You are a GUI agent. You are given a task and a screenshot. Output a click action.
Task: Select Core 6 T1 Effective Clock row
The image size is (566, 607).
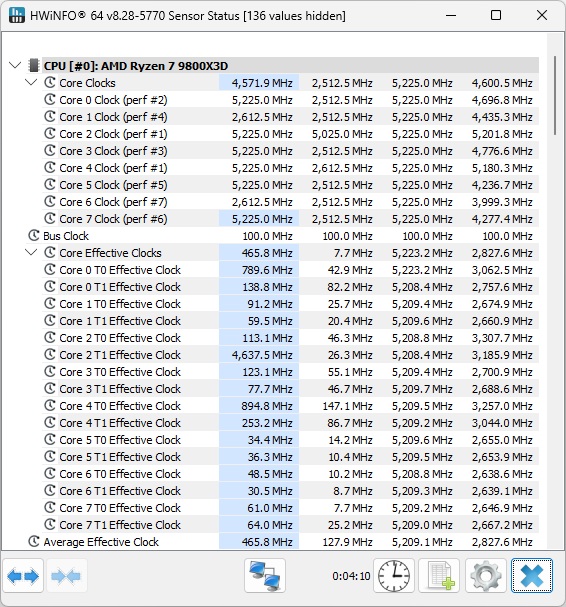(x=290, y=491)
